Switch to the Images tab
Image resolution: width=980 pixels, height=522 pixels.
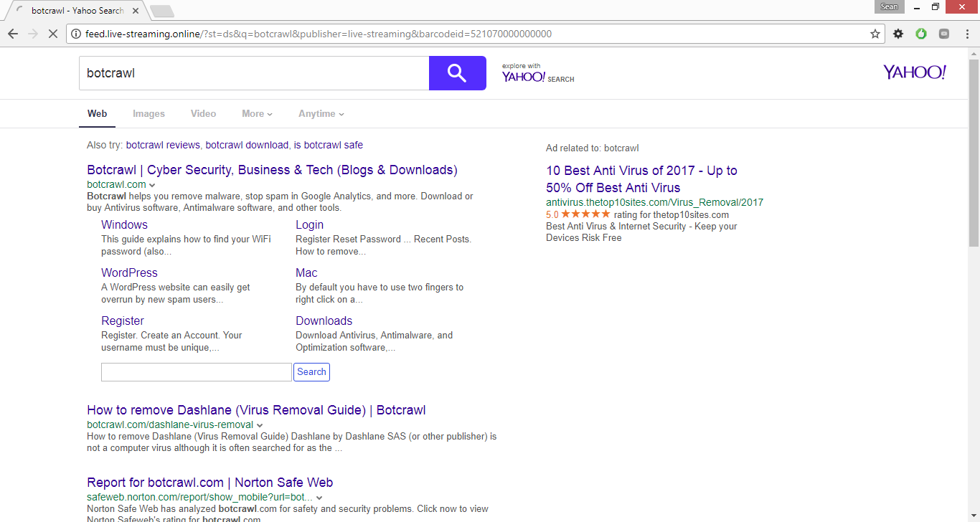(149, 113)
